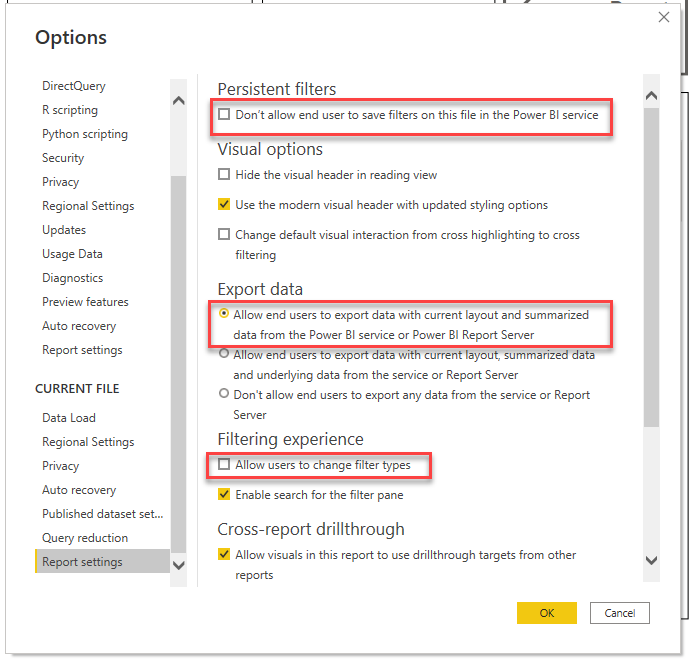
Task: Select export summarized and underlying data option
Action: tap(224, 354)
